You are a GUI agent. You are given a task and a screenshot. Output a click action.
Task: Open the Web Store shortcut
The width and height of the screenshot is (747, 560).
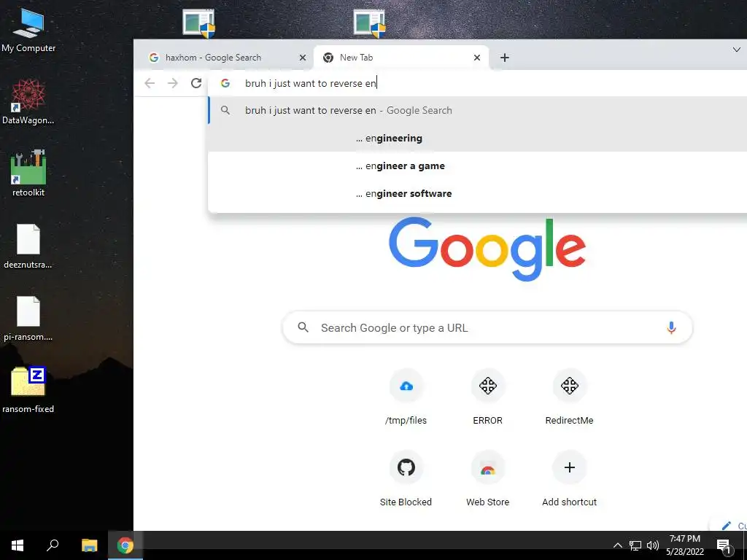point(487,478)
